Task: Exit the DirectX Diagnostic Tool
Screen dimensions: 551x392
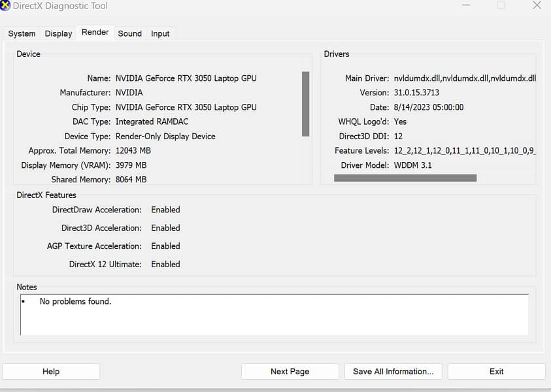Action: [x=496, y=371]
